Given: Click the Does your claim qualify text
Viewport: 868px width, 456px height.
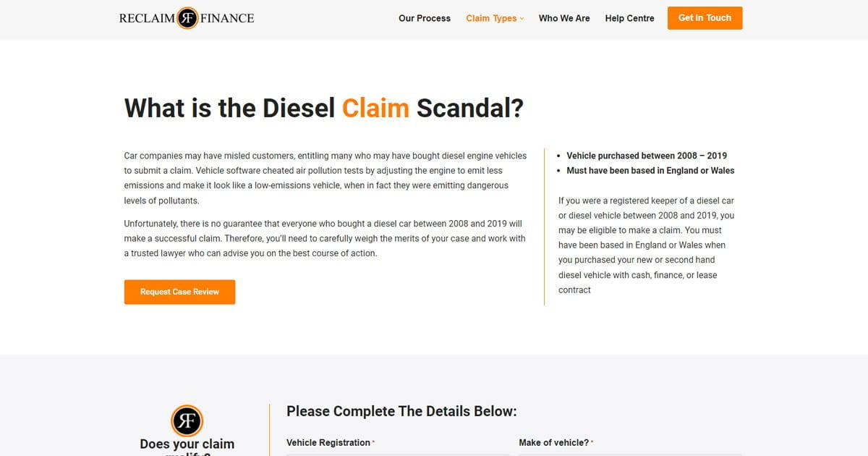Looking at the screenshot, I should tap(186, 446).
